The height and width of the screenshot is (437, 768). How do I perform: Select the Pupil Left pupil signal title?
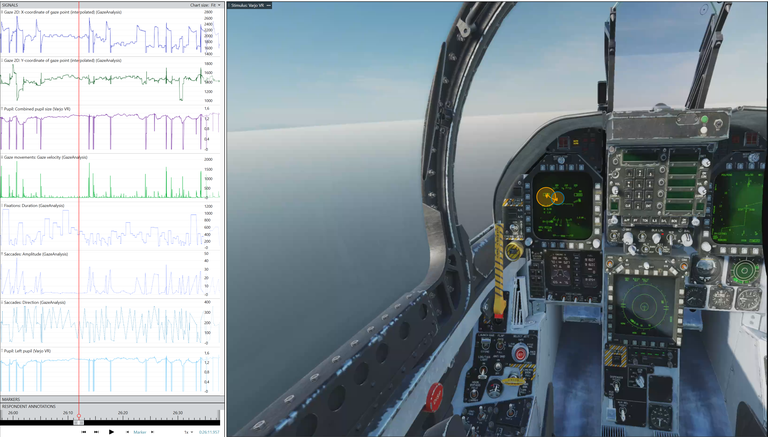click(x=27, y=351)
